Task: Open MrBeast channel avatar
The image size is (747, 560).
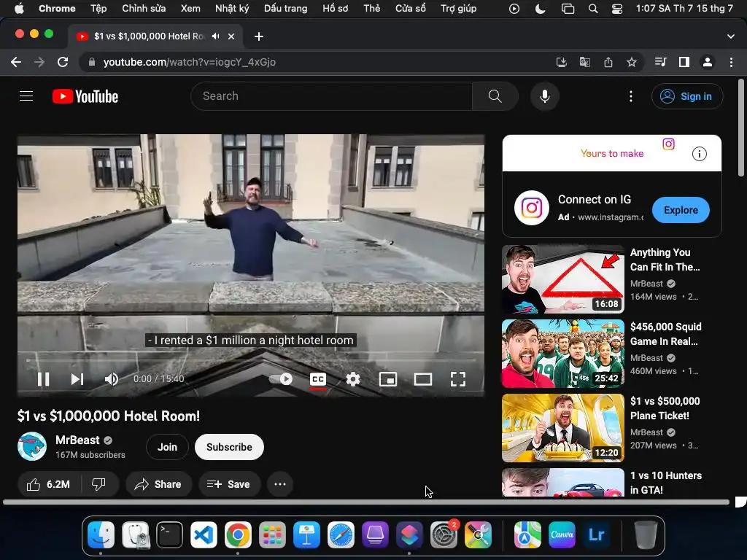Action: coord(32,447)
